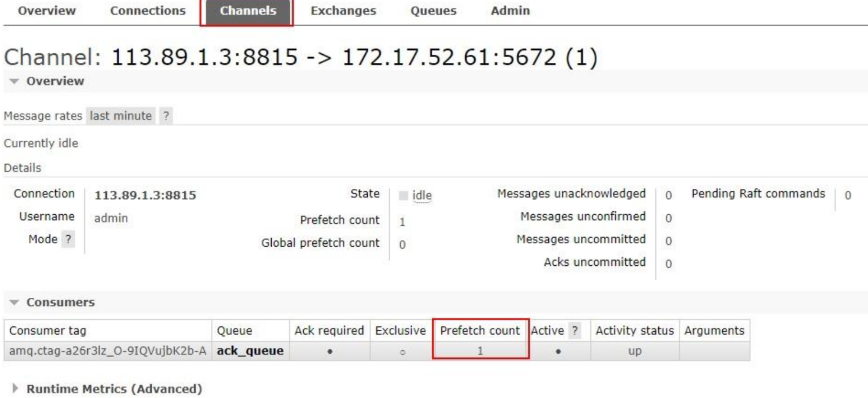
Task: Expand Runtime Metrics (Advanced) section
Action: point(114,388)
